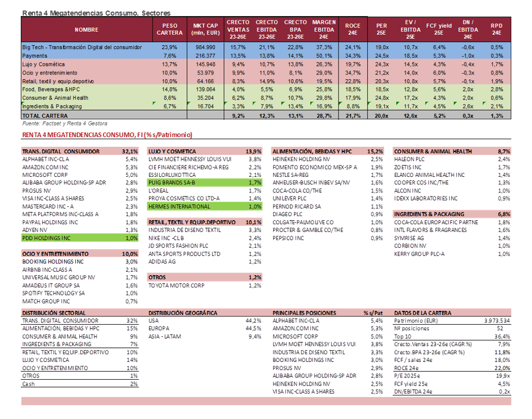Click the 'EV / EBITDA 25E' column header

click(x=410, y=29)
